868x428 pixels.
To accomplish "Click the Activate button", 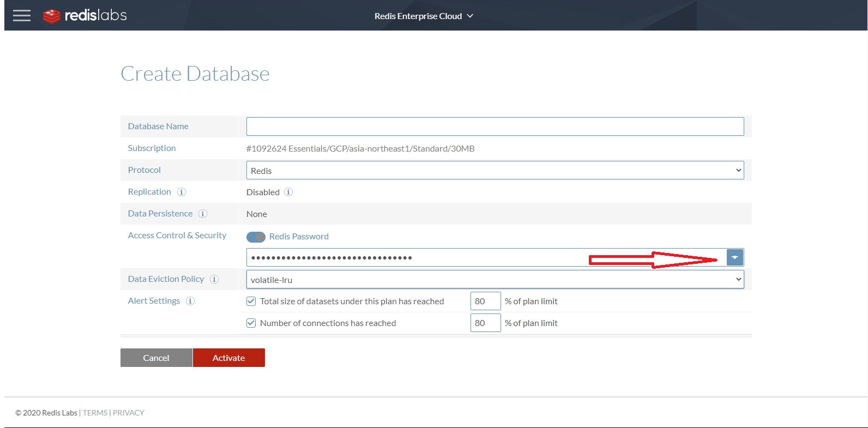I will click(228, 358).
